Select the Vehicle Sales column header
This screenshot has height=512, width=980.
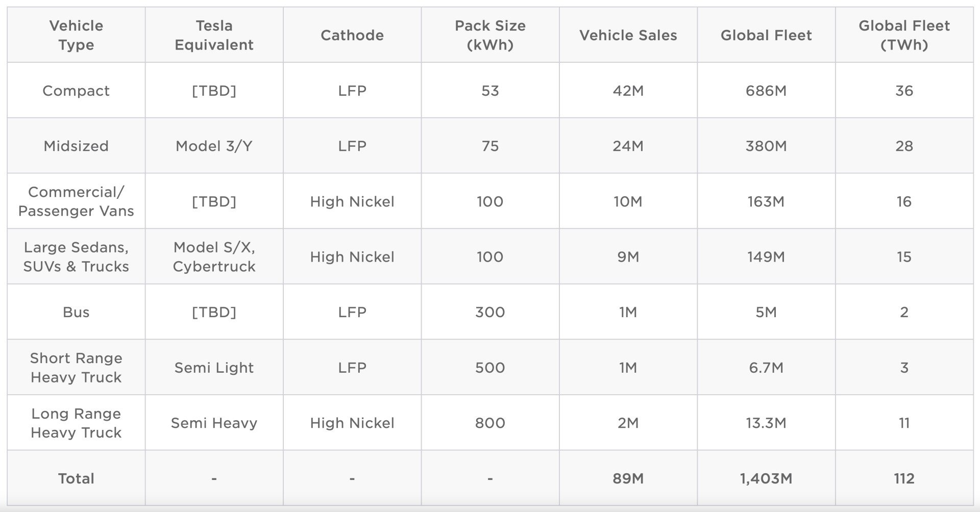click(x=628, y=35)
